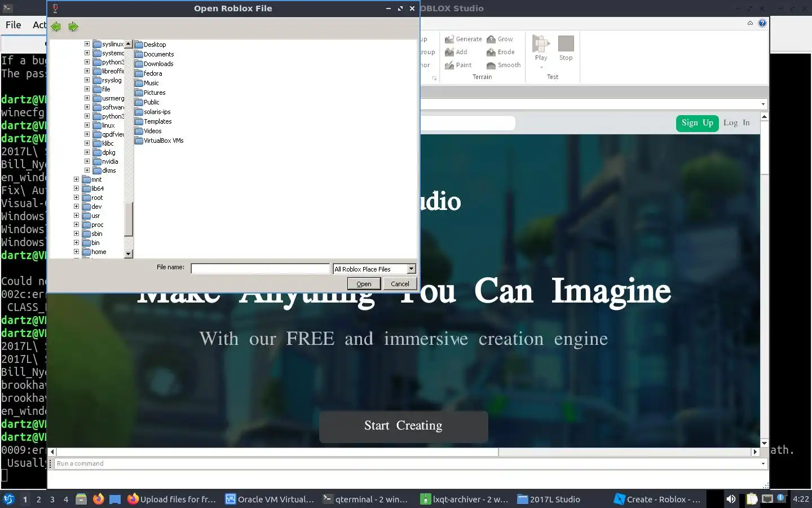Viewport: 812px width, 508px height.
Task: Go forward with the green right arrow
Action: [73, 27]
